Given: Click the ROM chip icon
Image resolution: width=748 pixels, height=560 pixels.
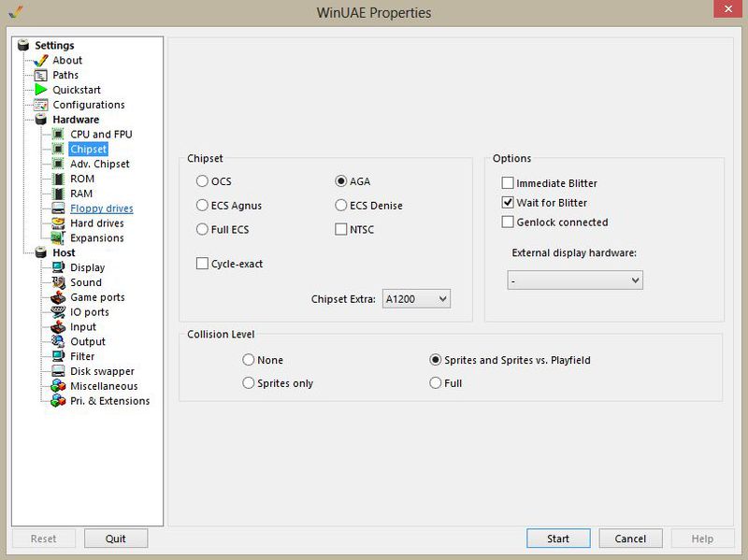Looking at the screenshot, I should click(58, 179).
